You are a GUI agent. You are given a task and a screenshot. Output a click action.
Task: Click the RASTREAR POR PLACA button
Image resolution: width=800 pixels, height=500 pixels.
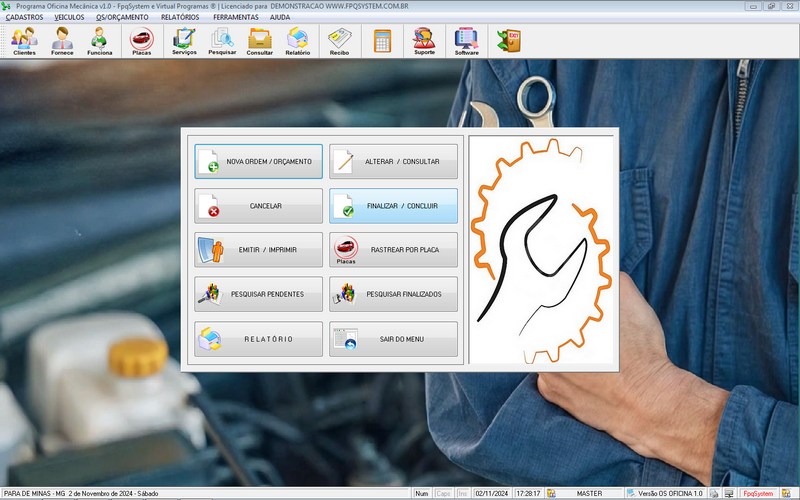click(393, 250)
